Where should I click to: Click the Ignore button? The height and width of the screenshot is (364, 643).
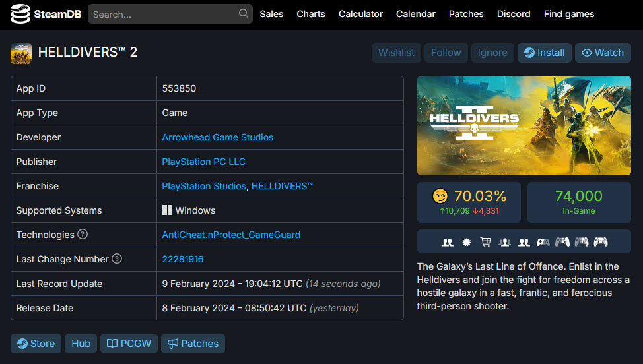click(492, 53)
